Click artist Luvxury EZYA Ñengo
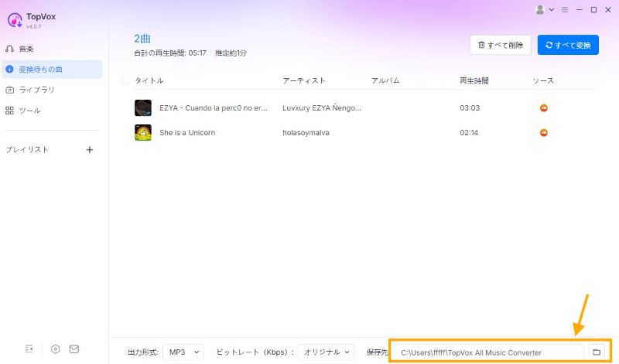The height and width of the screenshot is (364, 619). point(321,107)
